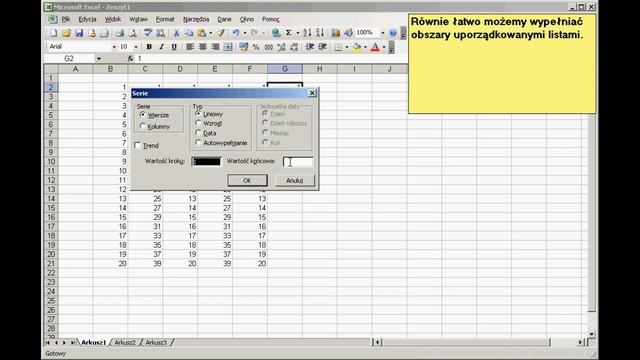Confirm the Serie dialog with OK
The height and width of the screenshot is (360, 640).
pos(247,180)
